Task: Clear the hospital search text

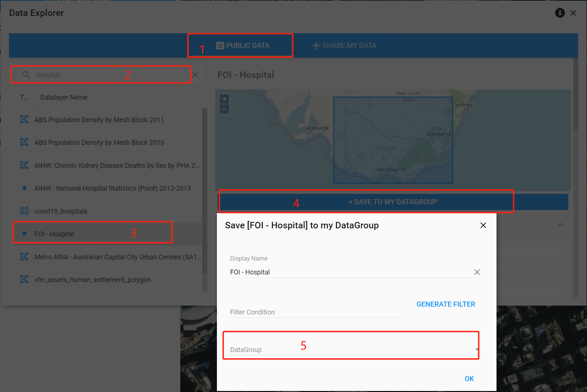Action: (x=196, y=75)
